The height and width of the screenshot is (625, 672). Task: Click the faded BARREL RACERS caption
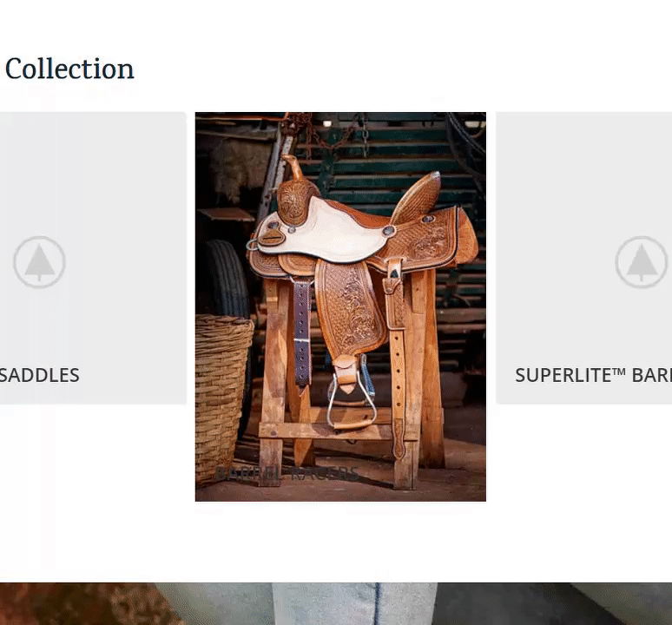pyautogui.click(x=287, y=473)
